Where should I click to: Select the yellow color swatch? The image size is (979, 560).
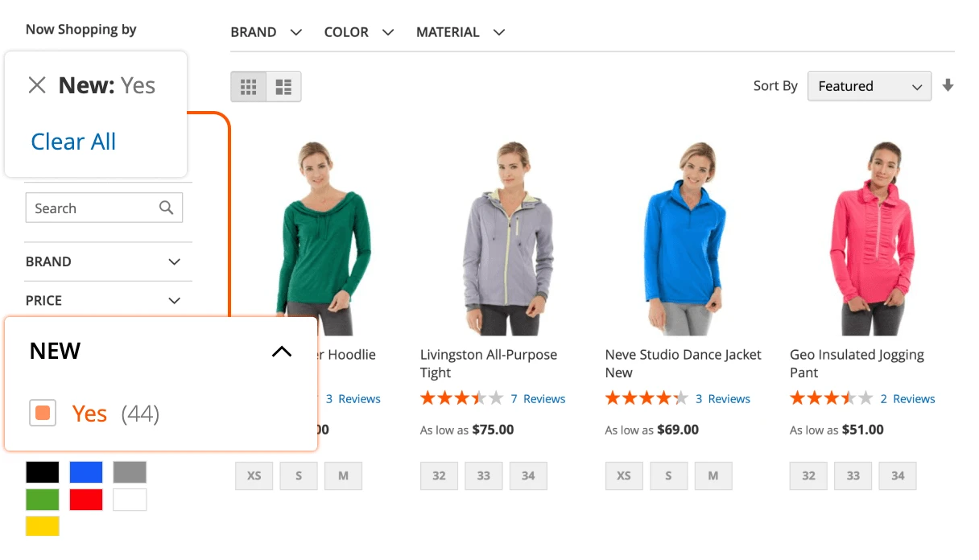coord(42,525)
